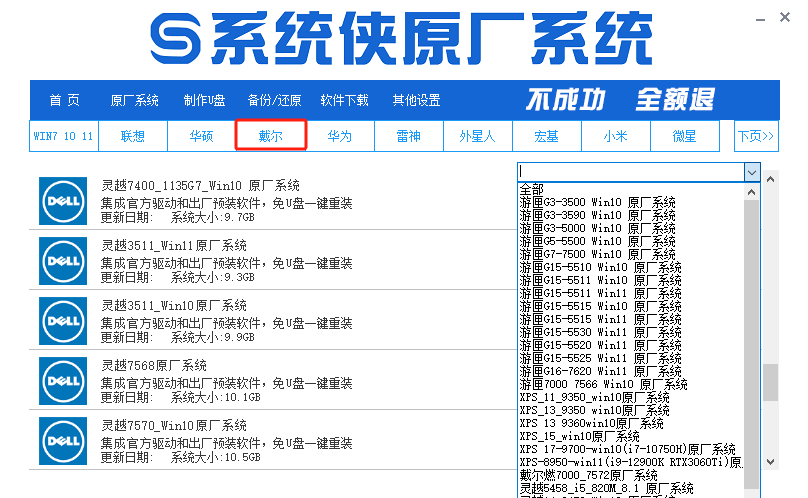Select the 雷神 brand tab
Image resolution: width=808 pixels, height=498 pixels.
pyautogui.click(x=409, y=136)
